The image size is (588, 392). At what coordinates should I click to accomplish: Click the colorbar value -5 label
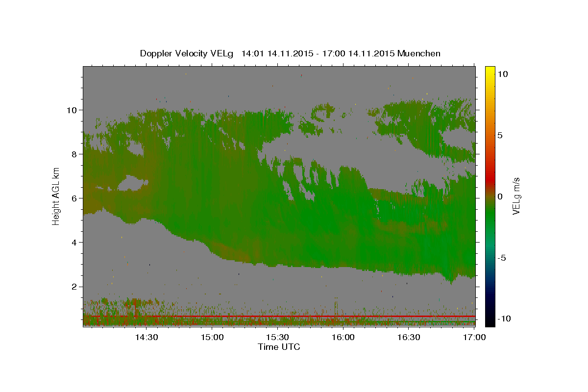(x=503, y=257)
